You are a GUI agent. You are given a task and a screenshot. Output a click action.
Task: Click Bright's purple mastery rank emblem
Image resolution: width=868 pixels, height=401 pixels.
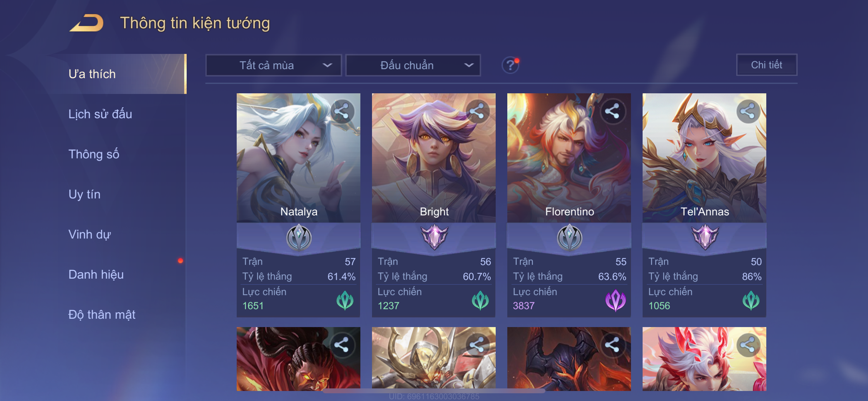434,237
